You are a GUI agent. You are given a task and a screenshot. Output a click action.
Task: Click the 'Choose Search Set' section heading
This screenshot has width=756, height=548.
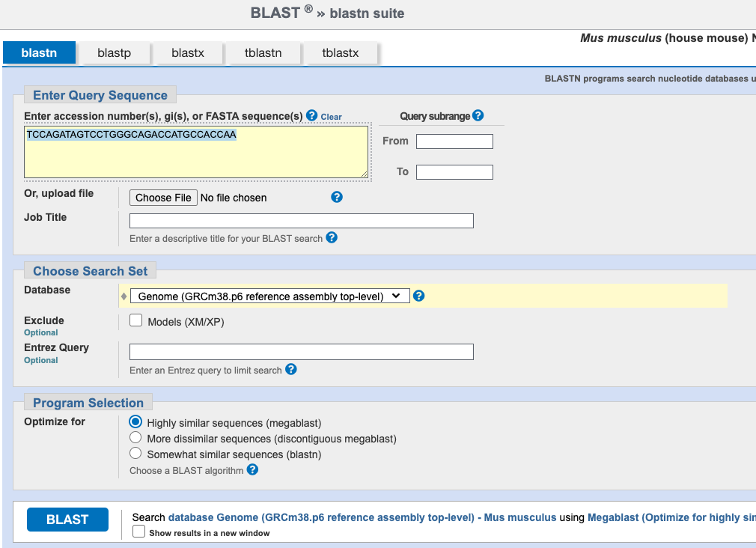click(x=90, y=271)
